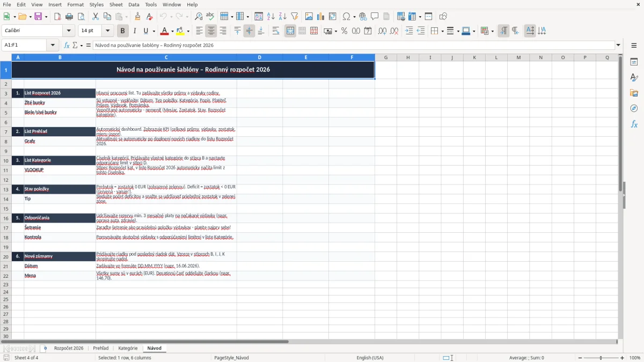Click Sort Descending icon
Viewport: 644px width, 362px height.
[x=283, y=17]
